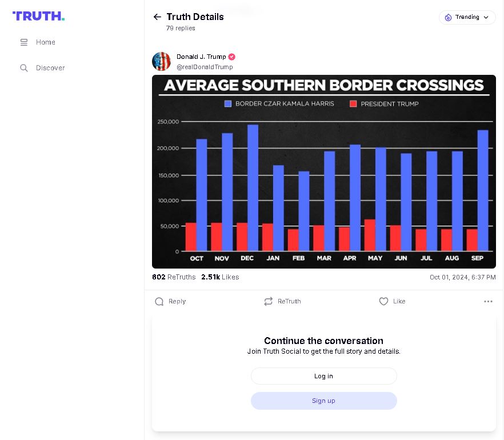Open the Donald J. Trump name link

click(x=201, y=57)
